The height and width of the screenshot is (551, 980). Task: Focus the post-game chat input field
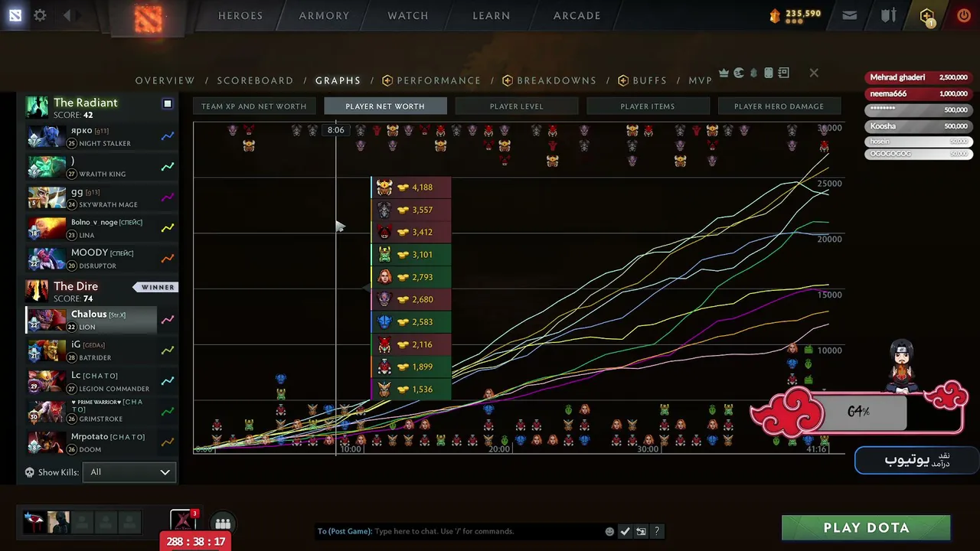(x=459, y=531)
